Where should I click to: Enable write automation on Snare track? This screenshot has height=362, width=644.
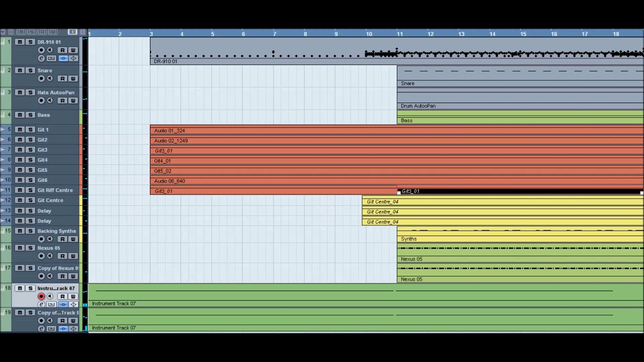(73, 78)
